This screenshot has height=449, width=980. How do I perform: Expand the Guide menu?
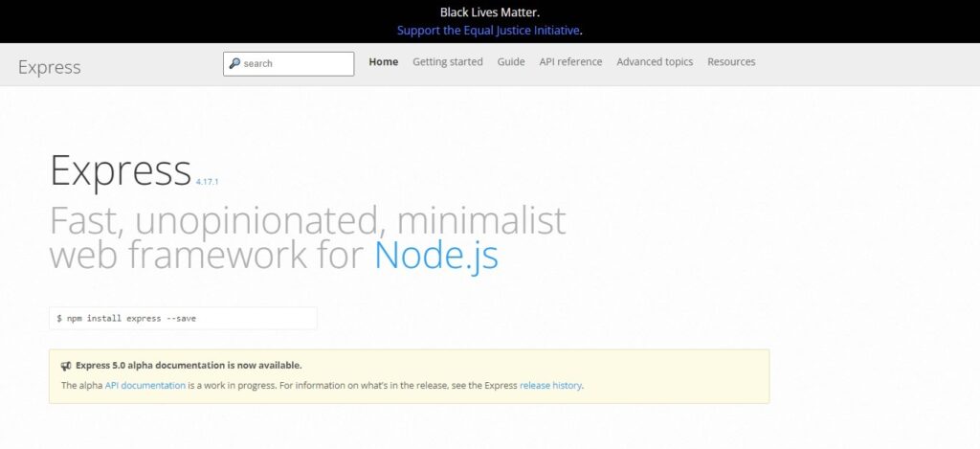coord(510,62)
